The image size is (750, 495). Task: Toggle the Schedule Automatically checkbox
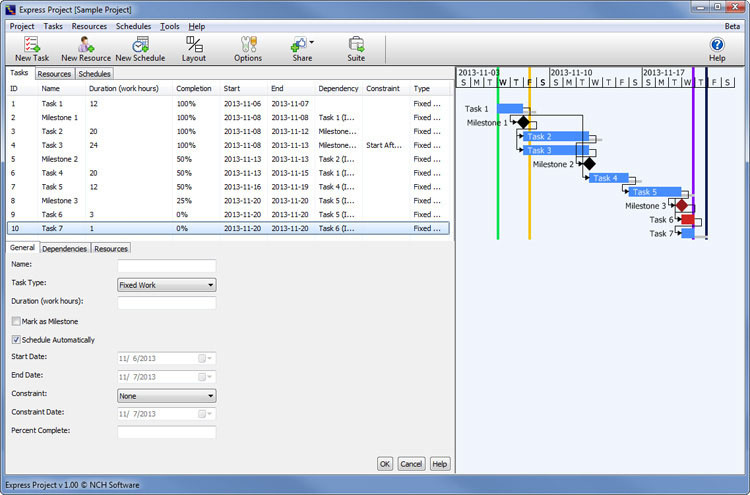[16, 340]
